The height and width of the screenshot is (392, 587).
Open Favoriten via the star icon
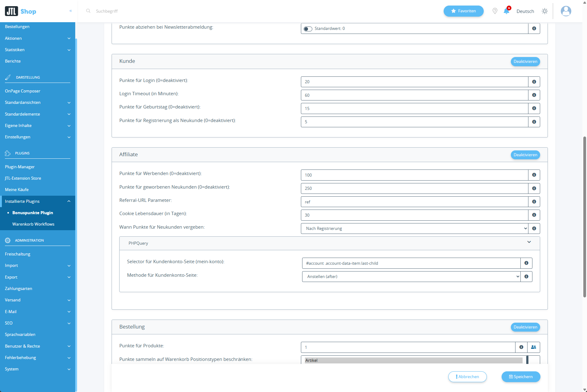(x=463, y=11)
